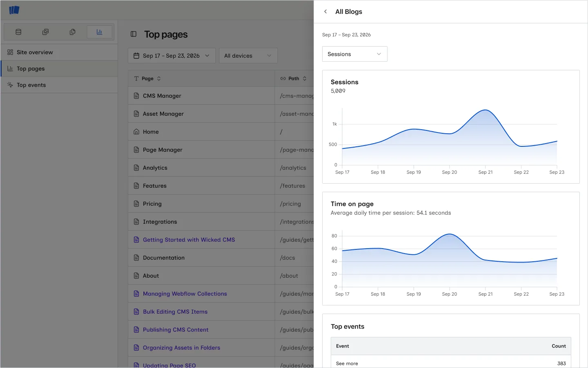588x368 pixels.
Task: Open Site overview in the sidebar
Action: coord(59,52)
